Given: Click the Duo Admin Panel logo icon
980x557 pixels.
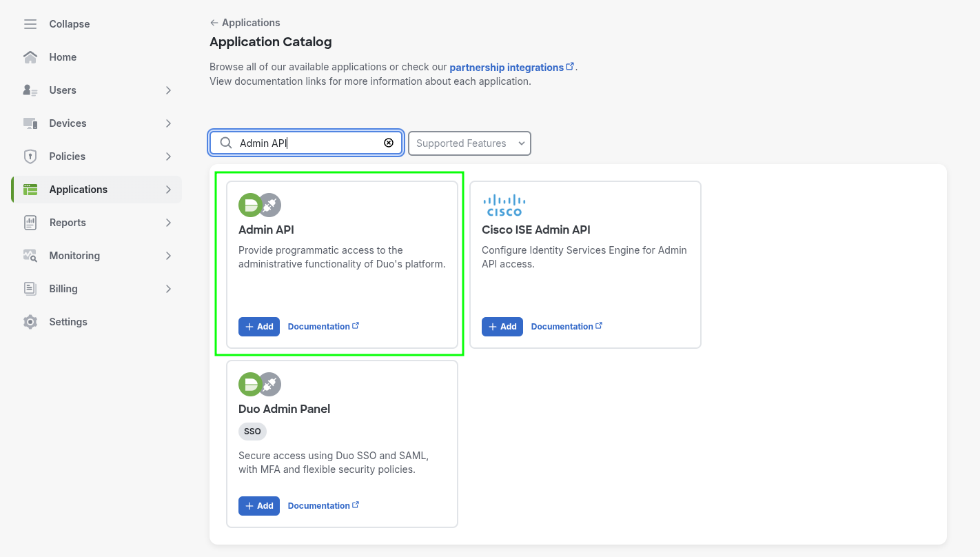Looking at the screenshot, I should (260, 384).
